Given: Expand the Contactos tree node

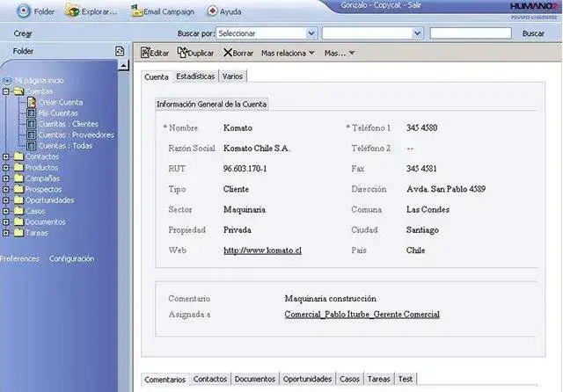Looking at the screenshot, I should coord(6,156).
